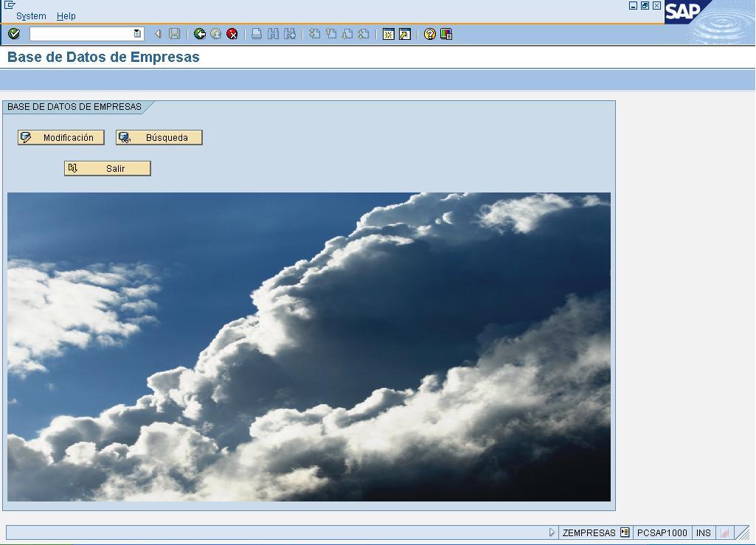The height and width of the screenshot is (545, 756).
Task: Click the Print icon in toolbar
Action: (257, 34)
